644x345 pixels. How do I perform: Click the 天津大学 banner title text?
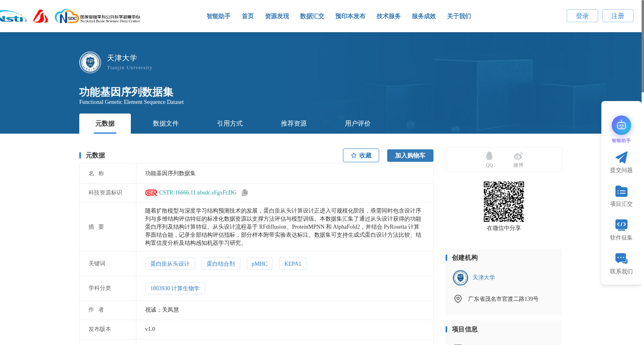pos(122,58)
